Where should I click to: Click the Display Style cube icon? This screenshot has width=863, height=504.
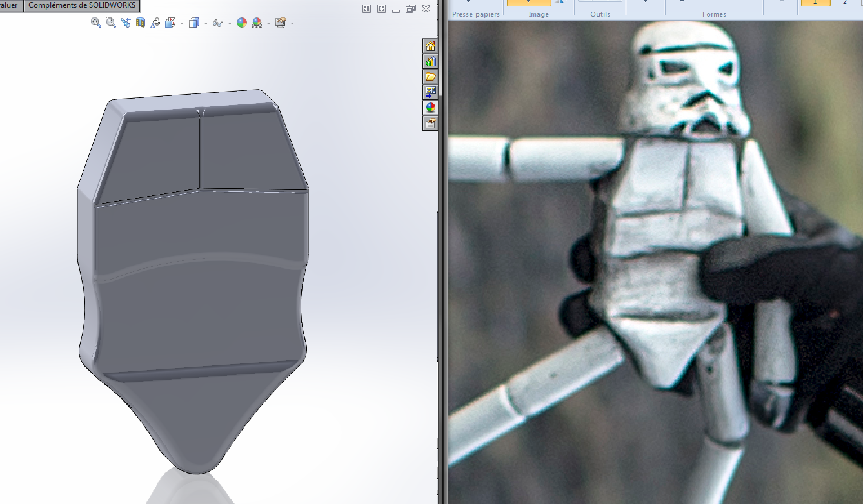[193, 23]
